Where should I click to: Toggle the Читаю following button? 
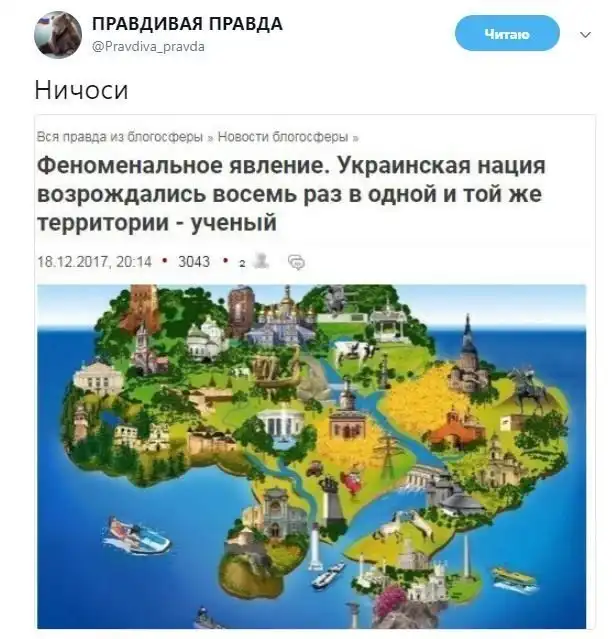point(507,33)
